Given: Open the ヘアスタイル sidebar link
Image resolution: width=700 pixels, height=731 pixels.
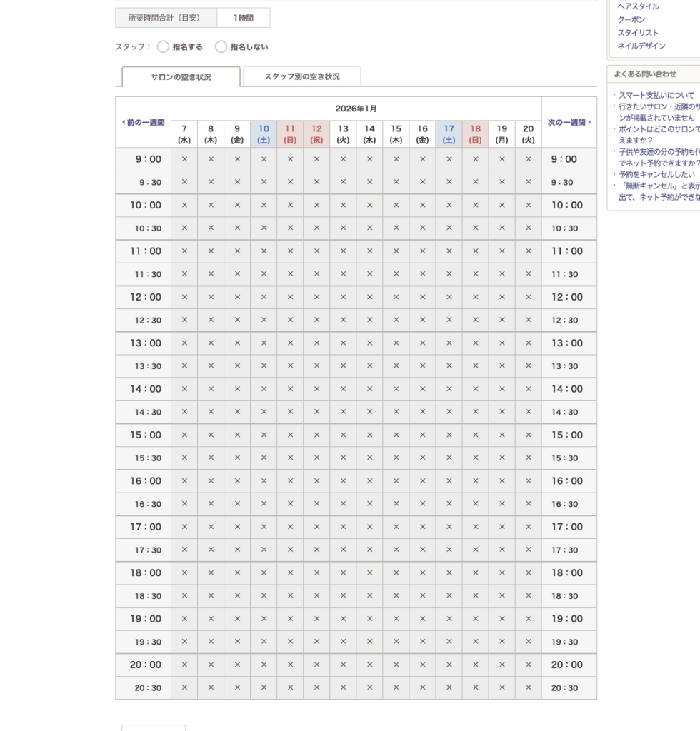Looking at the screenshot, I should coord(638,6).
